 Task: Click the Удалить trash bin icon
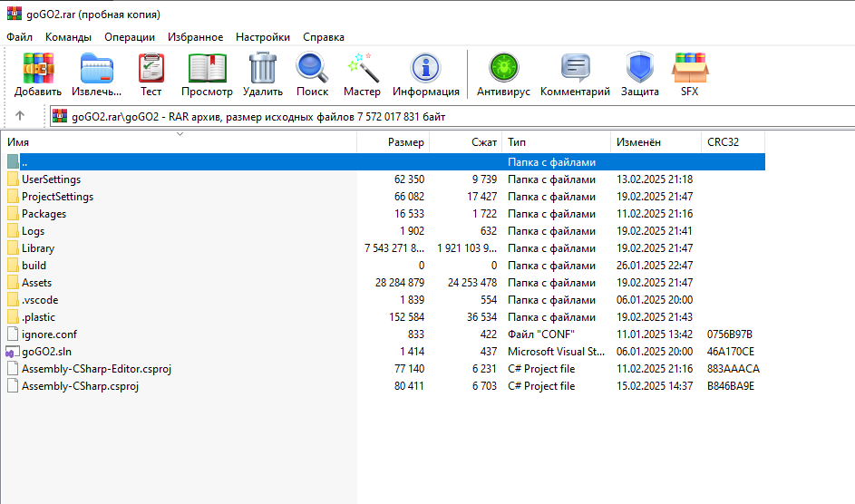pos(262,69)
